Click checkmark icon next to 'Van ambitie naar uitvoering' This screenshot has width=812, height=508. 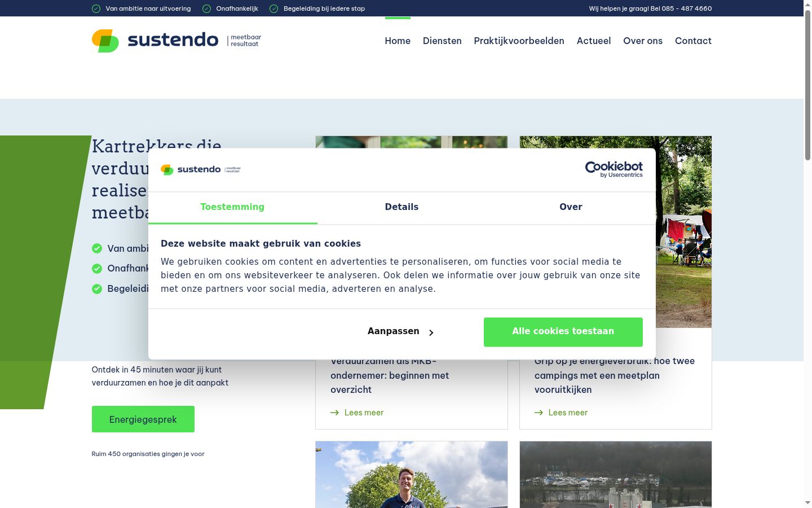click(x=96, y=8)
